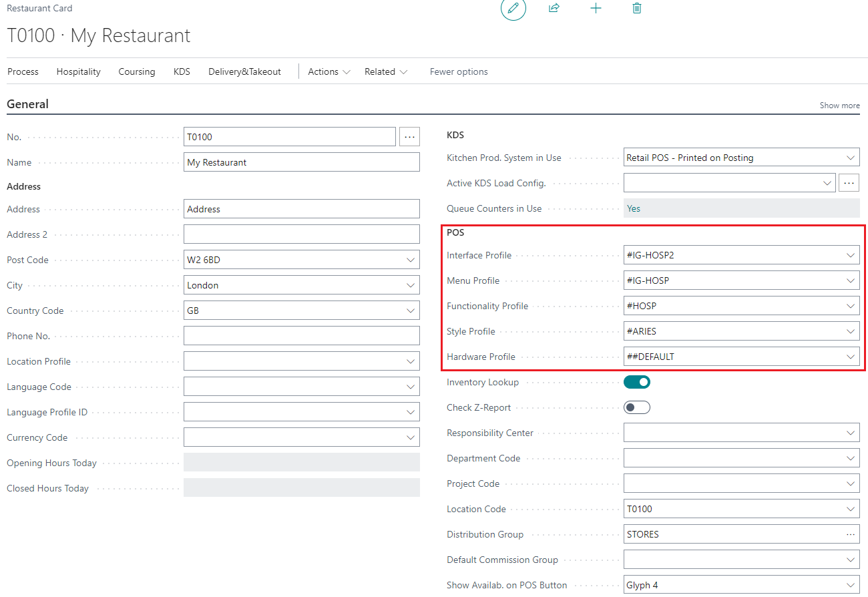
Task: Click Fewer options button
Action: pyautogui.click(x=459, y=71)
